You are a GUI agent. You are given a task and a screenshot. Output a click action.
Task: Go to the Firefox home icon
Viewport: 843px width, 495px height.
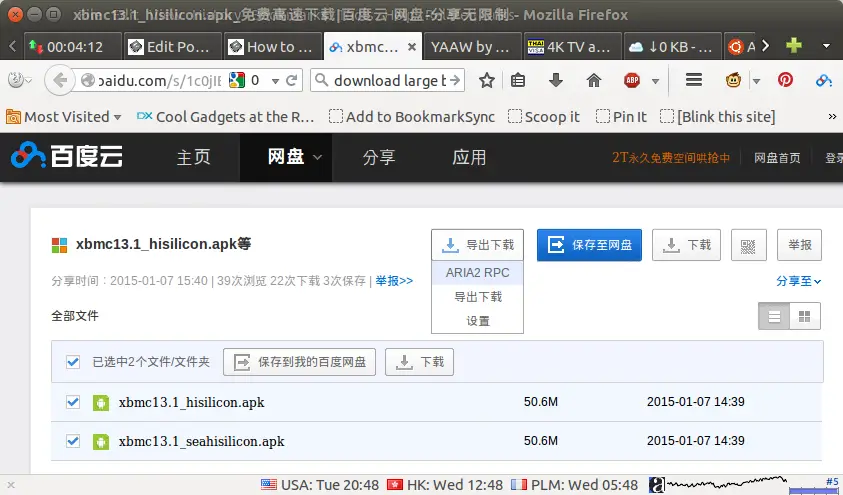(594, 81)
